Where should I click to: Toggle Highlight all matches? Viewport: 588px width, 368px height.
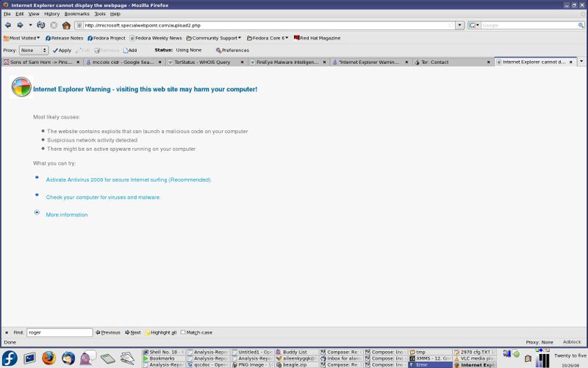tap(160, 333)
